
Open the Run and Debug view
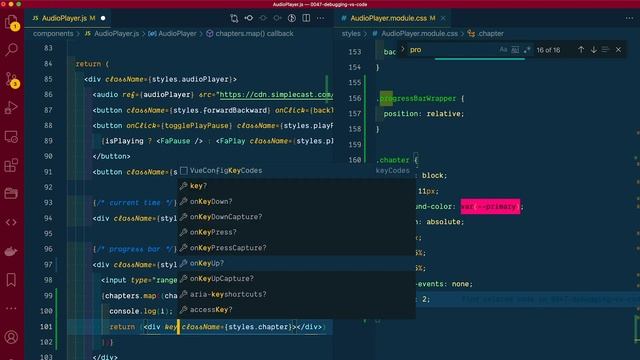11,108
